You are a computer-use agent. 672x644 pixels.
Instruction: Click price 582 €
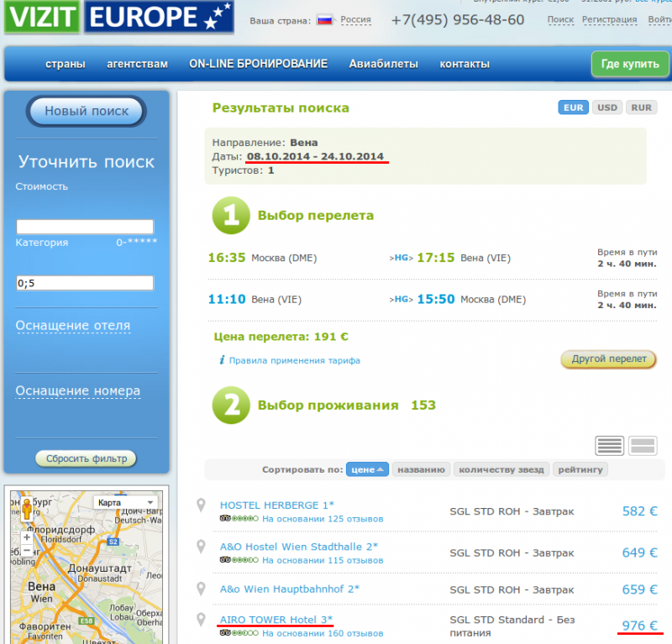click(x=639, y=510)
